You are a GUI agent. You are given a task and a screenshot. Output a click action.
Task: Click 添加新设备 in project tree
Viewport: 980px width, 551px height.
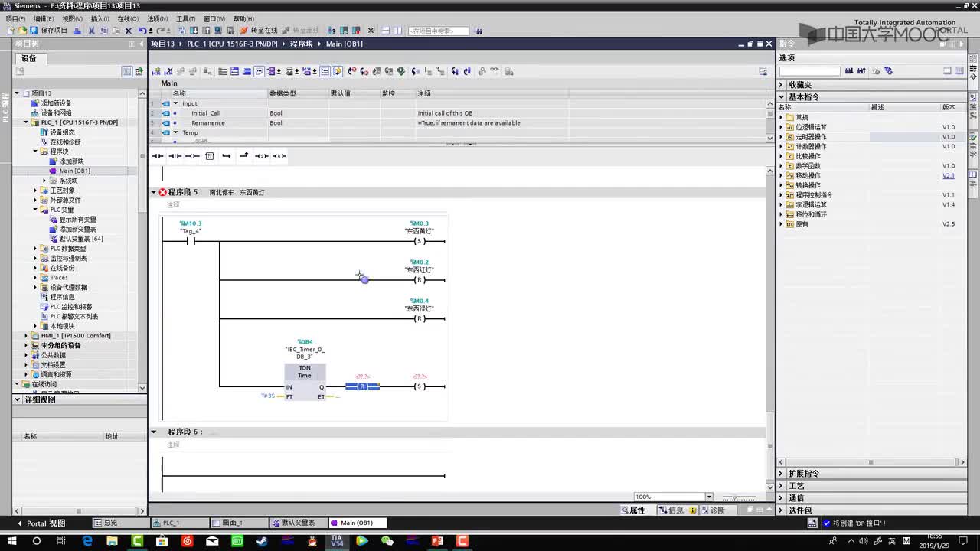[56, 103]
